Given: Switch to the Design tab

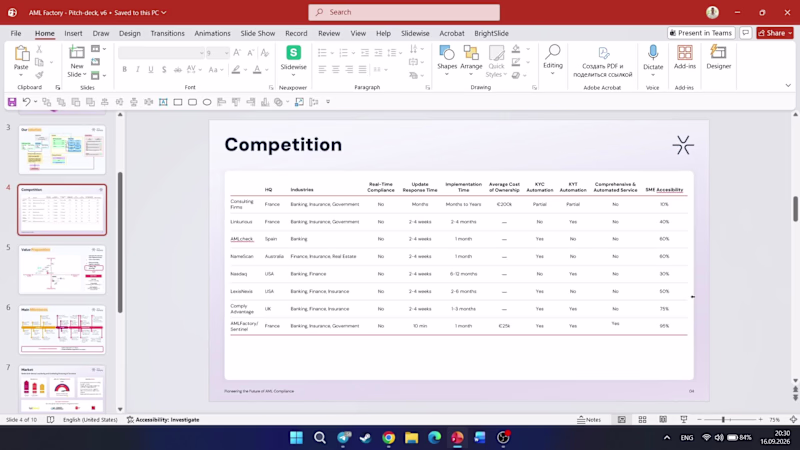Looking at the screenshot, I should (x=130, y=33).
